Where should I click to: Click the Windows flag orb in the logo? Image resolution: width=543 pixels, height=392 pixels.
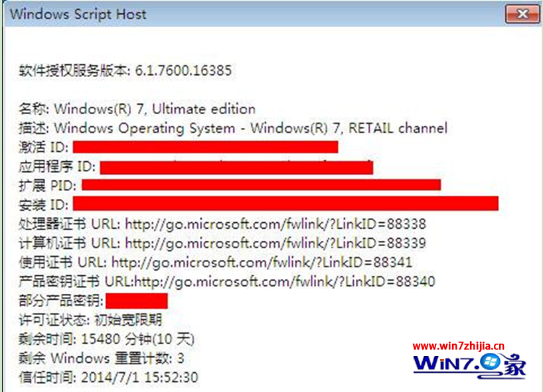[490, 363]
